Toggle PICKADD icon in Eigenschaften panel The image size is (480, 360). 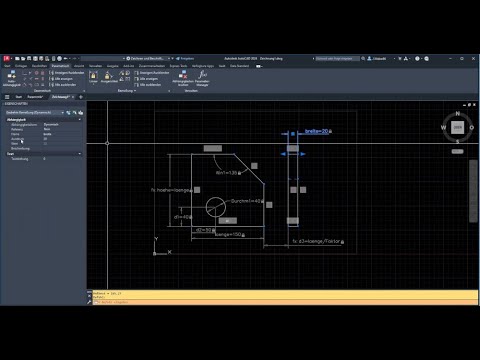point(68,113)
